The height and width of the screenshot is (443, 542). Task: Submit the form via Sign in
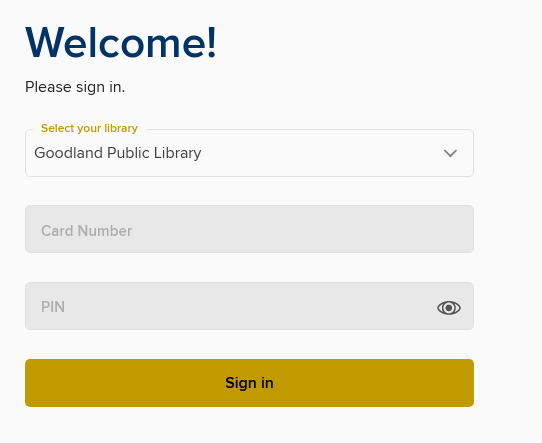(249, 383)
